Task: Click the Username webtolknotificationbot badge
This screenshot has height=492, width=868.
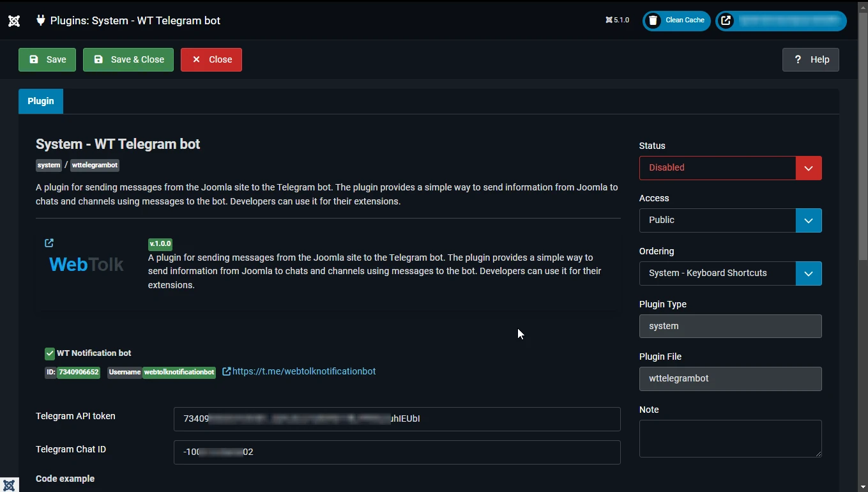Action: click(x=162, y=372)
